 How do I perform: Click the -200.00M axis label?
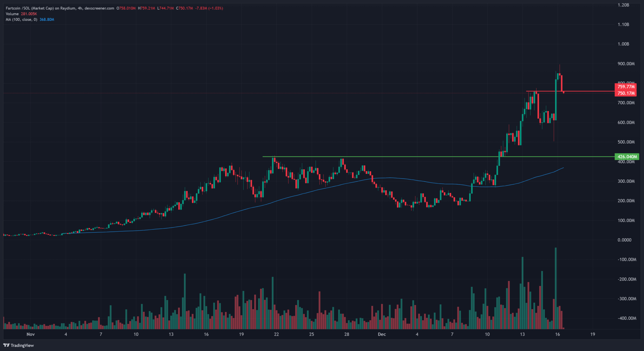[x=627, y=279]
